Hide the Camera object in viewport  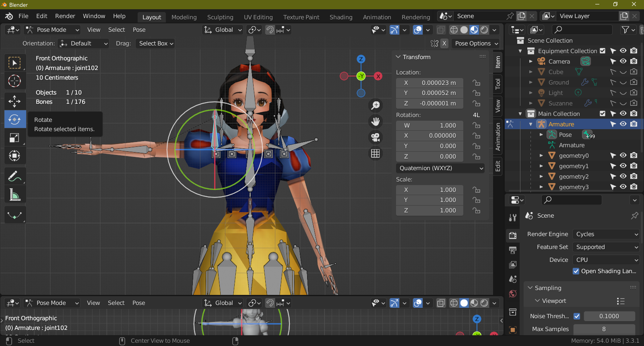point(623,61)
